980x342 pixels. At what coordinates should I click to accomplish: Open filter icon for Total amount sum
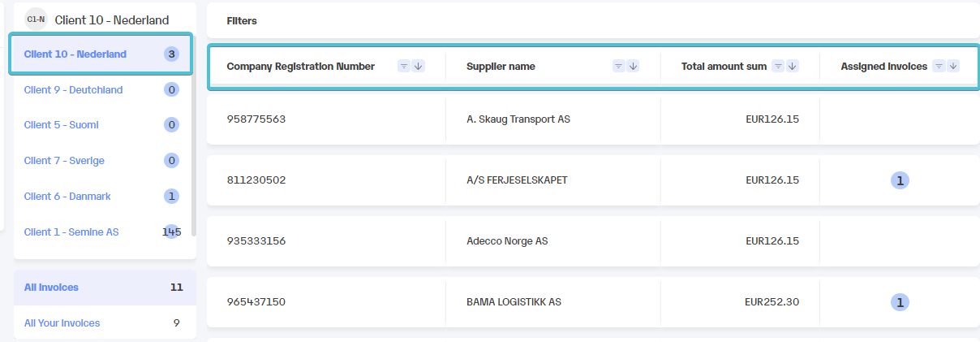tap(778, 67)
